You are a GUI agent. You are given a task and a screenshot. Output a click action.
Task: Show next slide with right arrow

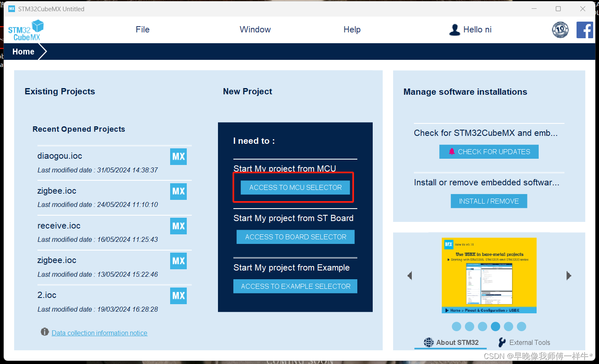coord(569,275)
